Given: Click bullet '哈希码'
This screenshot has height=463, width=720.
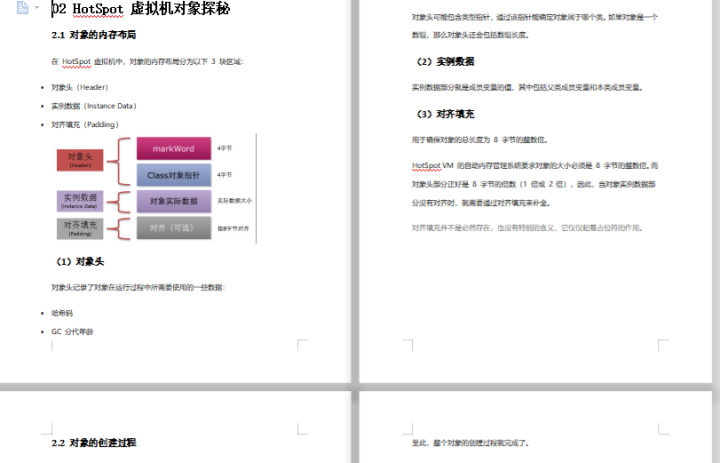Looking at the screenshot, I should pos(62,313).
